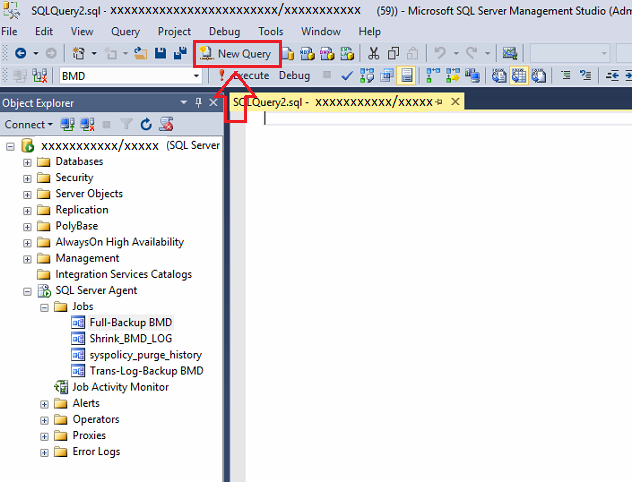Click the Cancel Executing Query stop icon

coord(327,75)
